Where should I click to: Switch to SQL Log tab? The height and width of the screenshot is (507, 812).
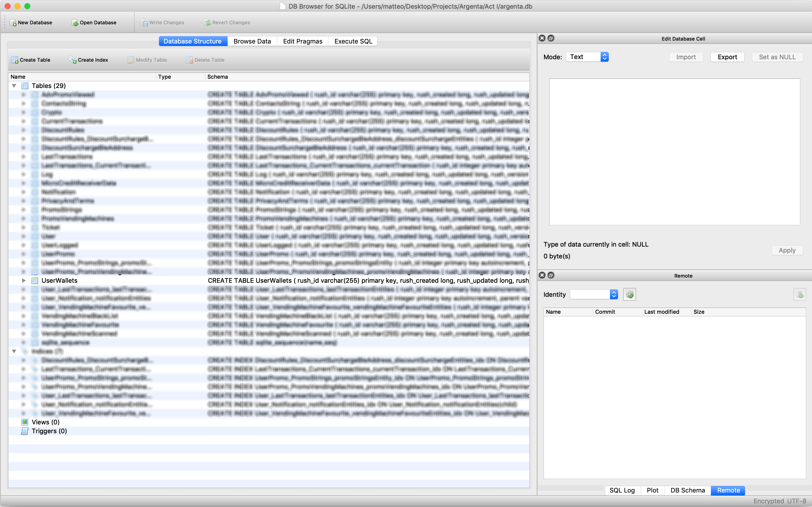tap(622, 490)
